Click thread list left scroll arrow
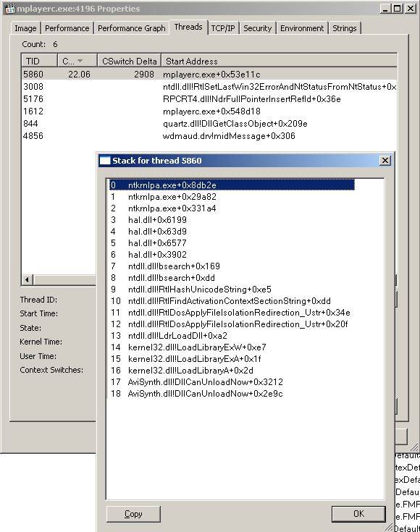420x532 pixels. pyautogui.click(x=28, y=280)
